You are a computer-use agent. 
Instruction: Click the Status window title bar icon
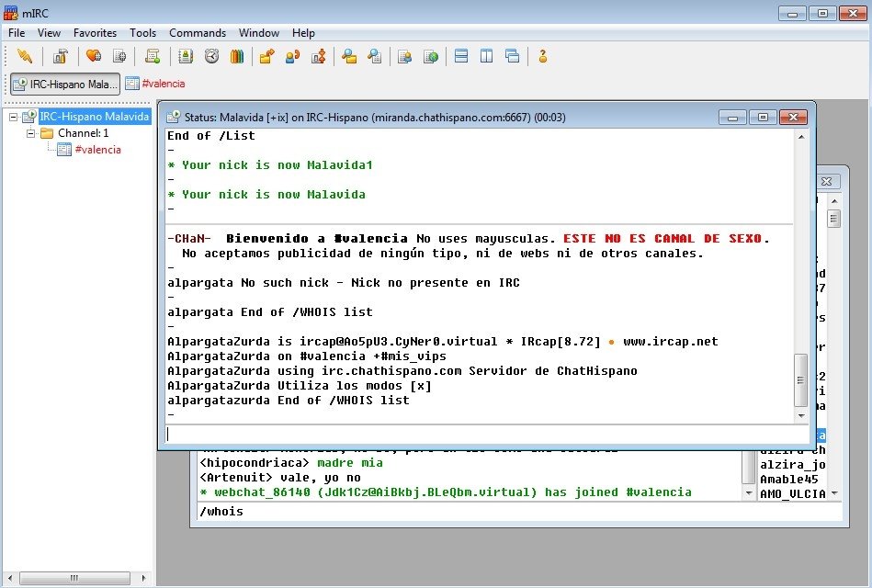(x=174, y=117)
